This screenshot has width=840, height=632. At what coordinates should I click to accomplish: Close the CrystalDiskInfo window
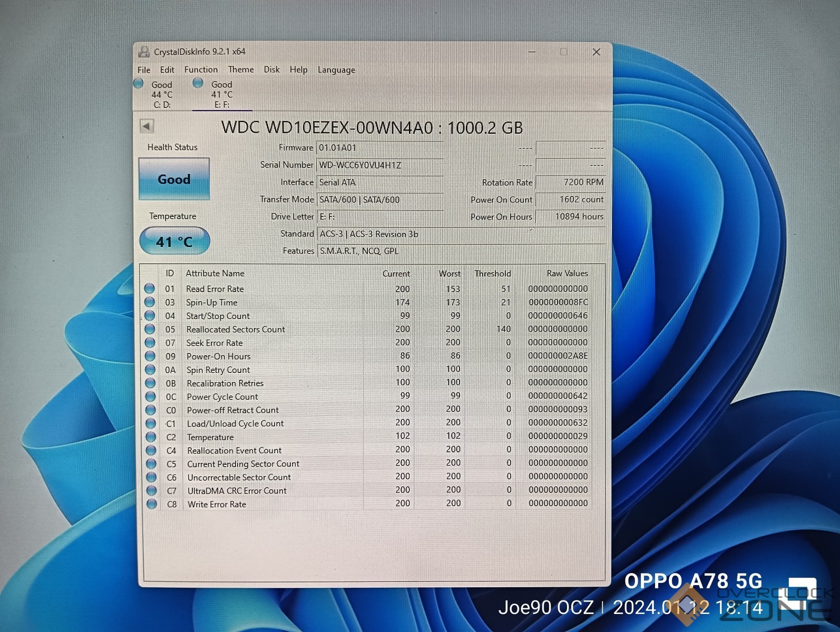(596, 52)
